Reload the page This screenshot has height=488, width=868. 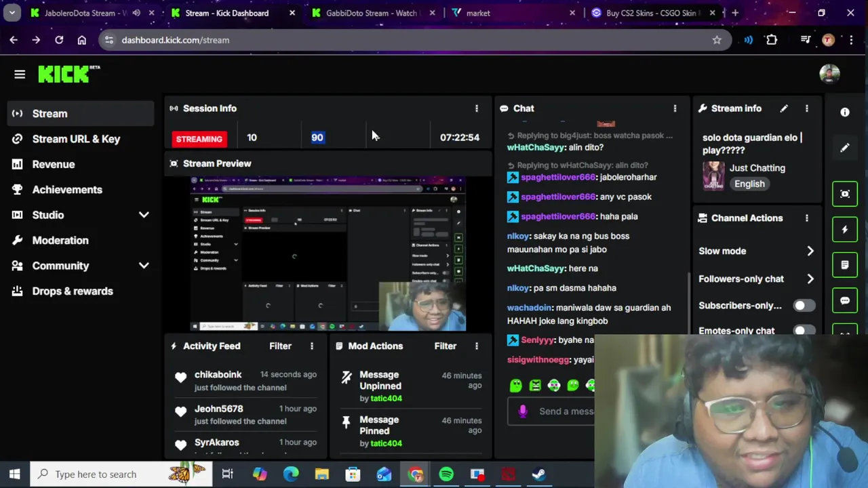[59, 40]
